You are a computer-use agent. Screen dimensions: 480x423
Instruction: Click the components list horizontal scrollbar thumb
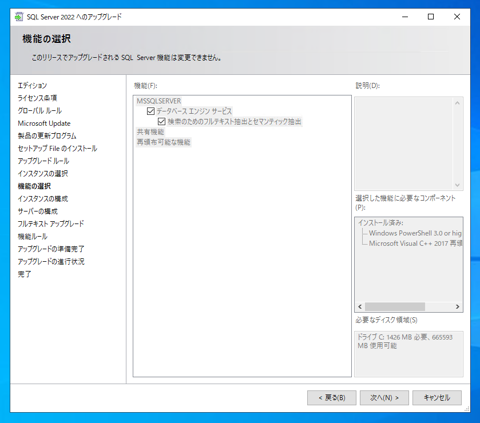pyautogui.click(x=395, y=307)
